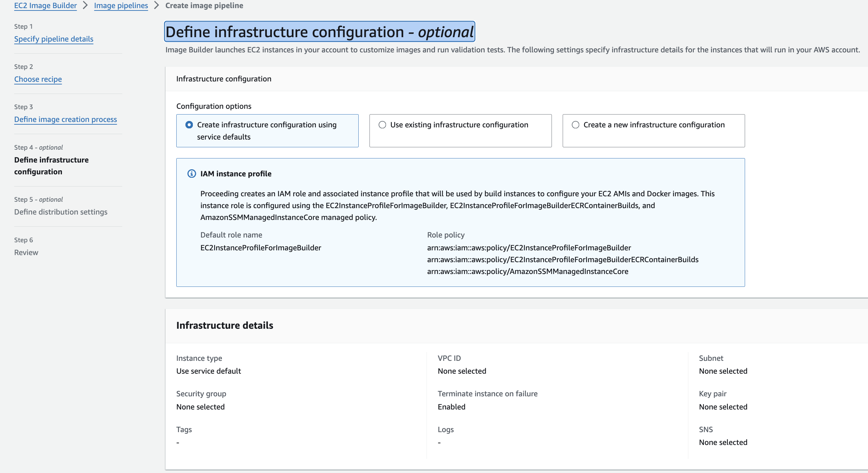This screenshot has width=868, height=473.
Task: Click the Infrastructure details section header
Action: (225, 325)
